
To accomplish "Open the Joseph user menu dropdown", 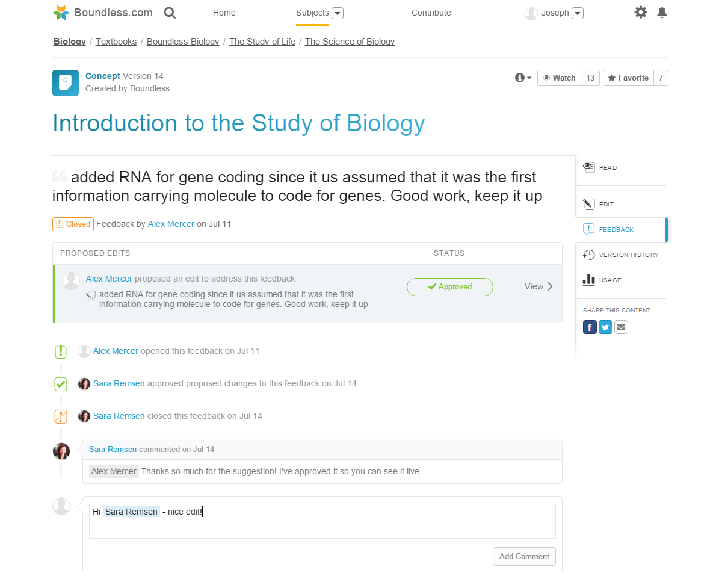I will (x=578, y=13).
